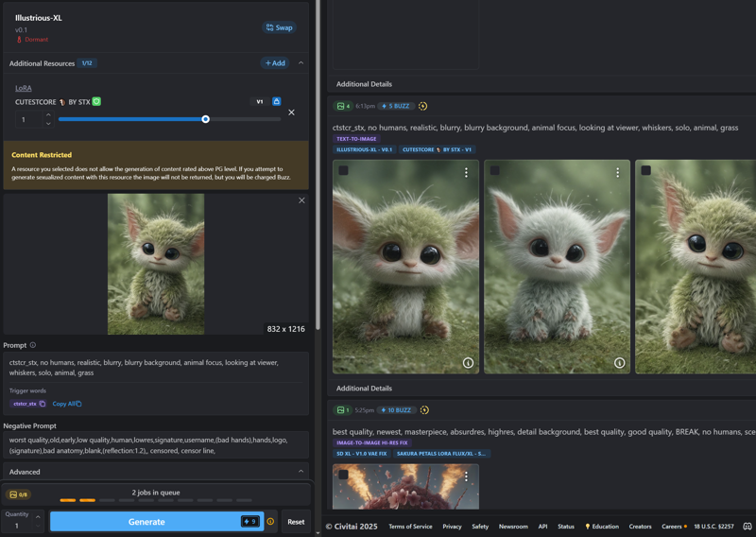Click the LoRA strength slider handle

[x=205, y=119]
